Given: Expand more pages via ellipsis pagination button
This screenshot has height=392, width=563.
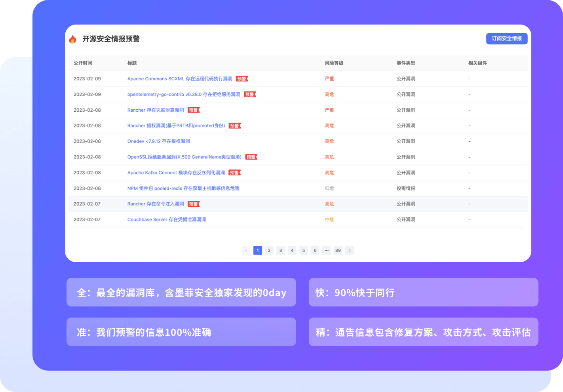Looking at the screenshot, I should pyautogui.click(x=326, y=250).
